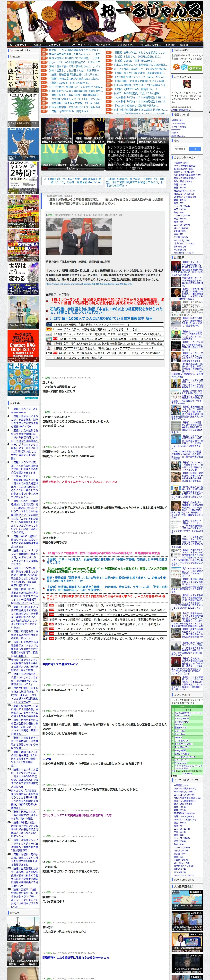
Task: Click the おーるじゃんる profile avatar image
Action: coord(187,85)
